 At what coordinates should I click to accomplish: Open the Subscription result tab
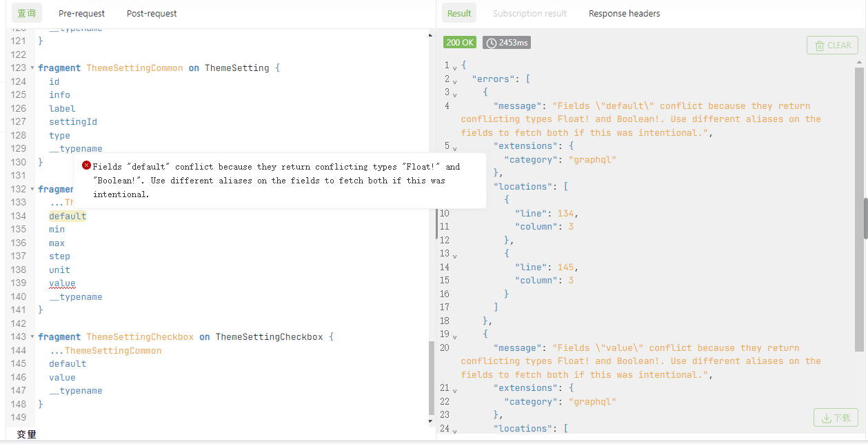[529, 13]
